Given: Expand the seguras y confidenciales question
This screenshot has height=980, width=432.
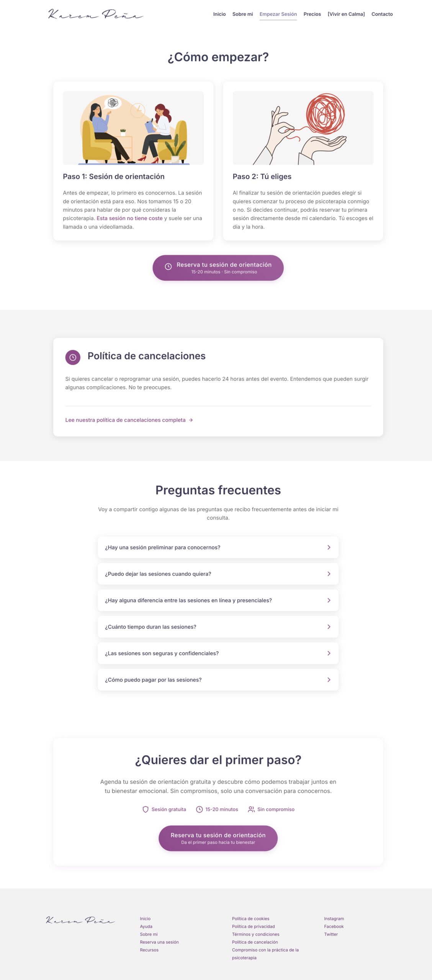Looking at the screenshot, I should [218, 653].
